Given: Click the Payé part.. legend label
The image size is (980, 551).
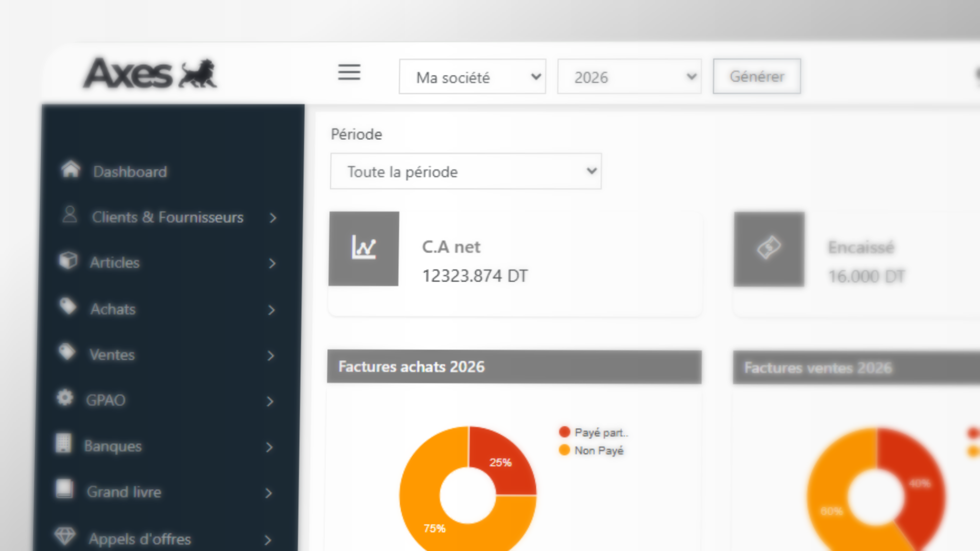Looking at the screenshot, I should pyautogui.click(x=601, y=433).
